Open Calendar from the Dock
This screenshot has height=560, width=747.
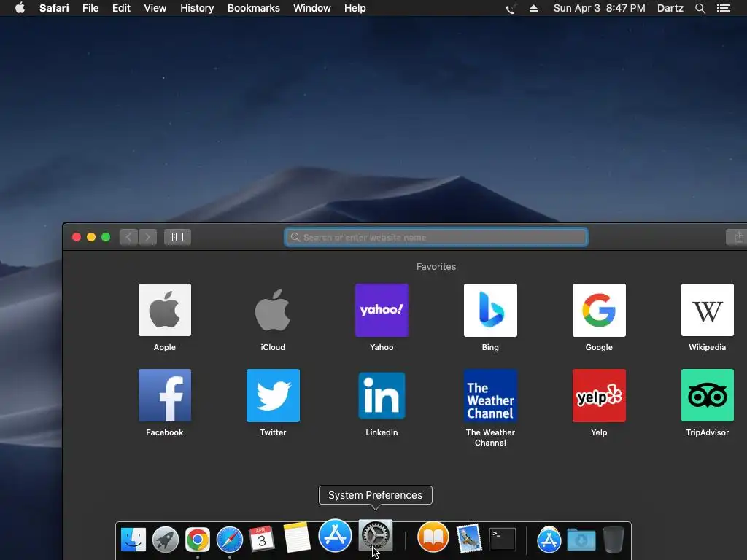262,539
